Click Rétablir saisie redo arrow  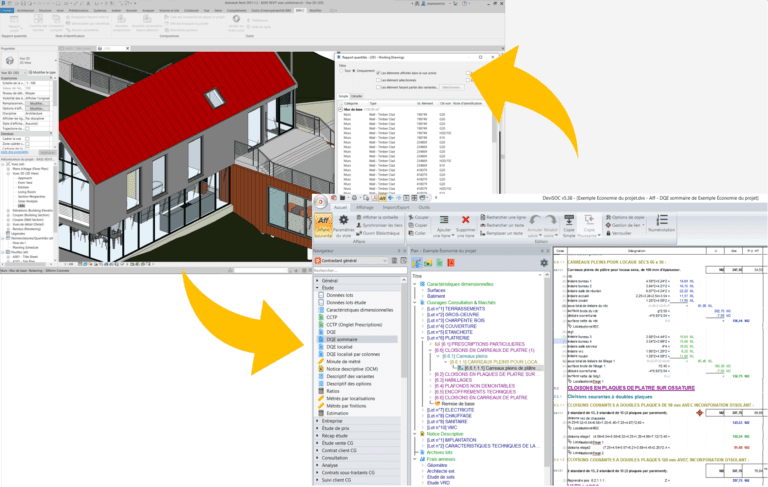(551, 220)
